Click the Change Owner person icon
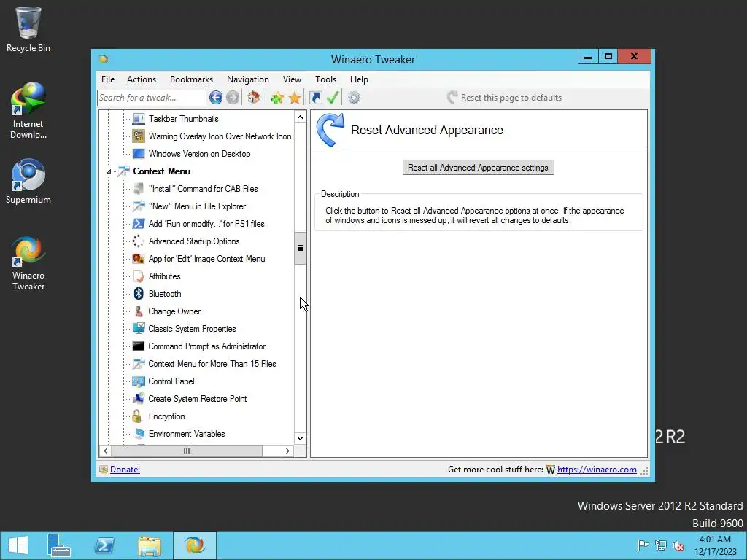747x560 pixels. coord(139,311)
